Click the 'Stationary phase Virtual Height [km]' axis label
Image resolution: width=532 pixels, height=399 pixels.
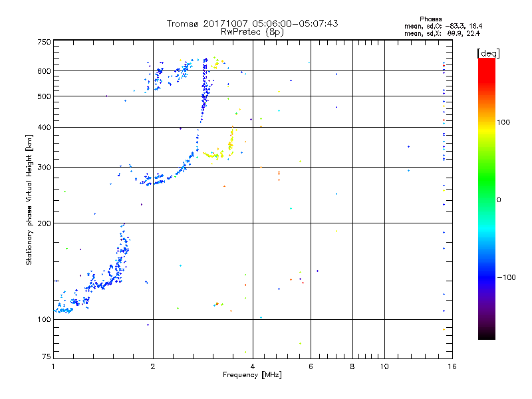point(29,200)
